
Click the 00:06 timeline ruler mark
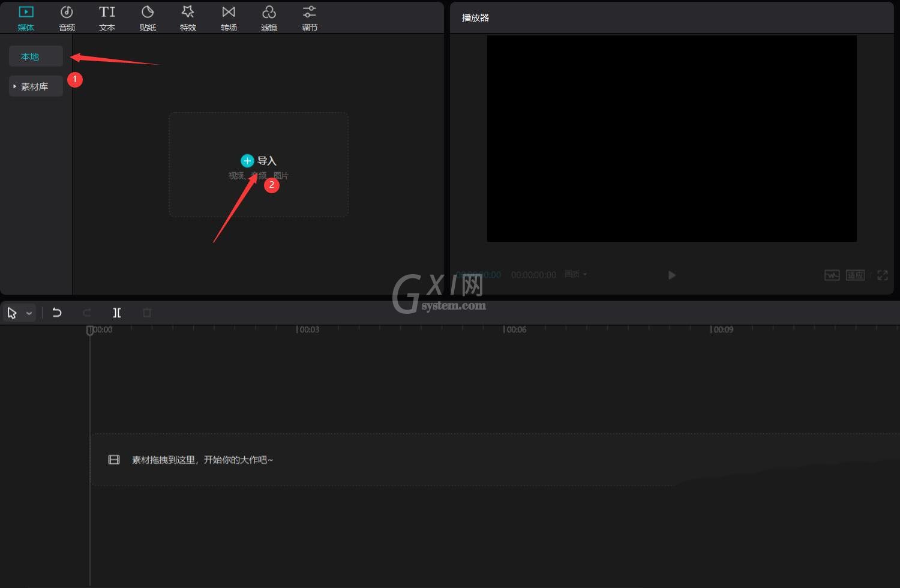point(515,329)
